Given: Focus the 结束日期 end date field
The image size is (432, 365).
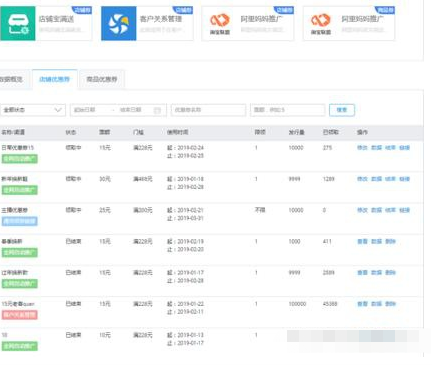Looking at the screenshot, I should tap(131, 110).
